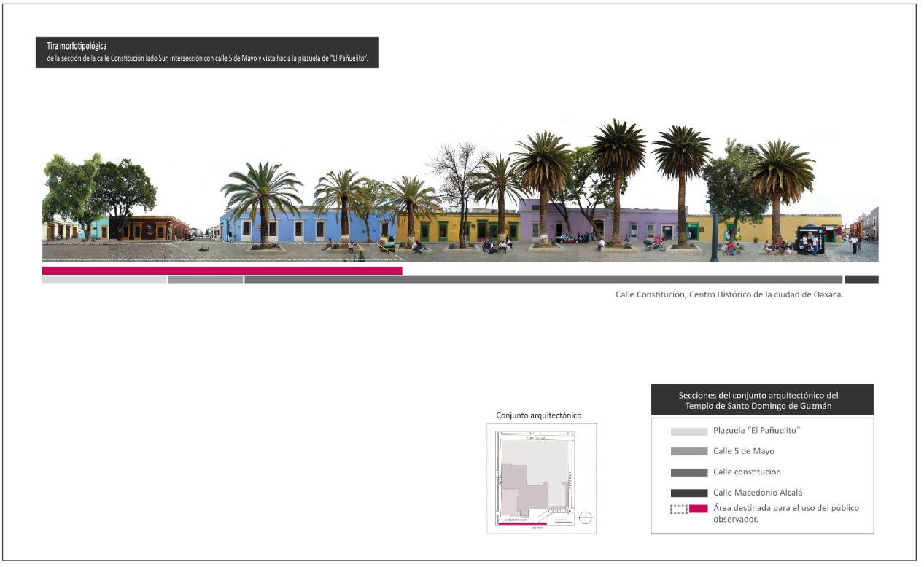Click the "Calle Constitución, Centro Histórico" caption text
This screenshot has width=924, height=567.
point(729,295)
